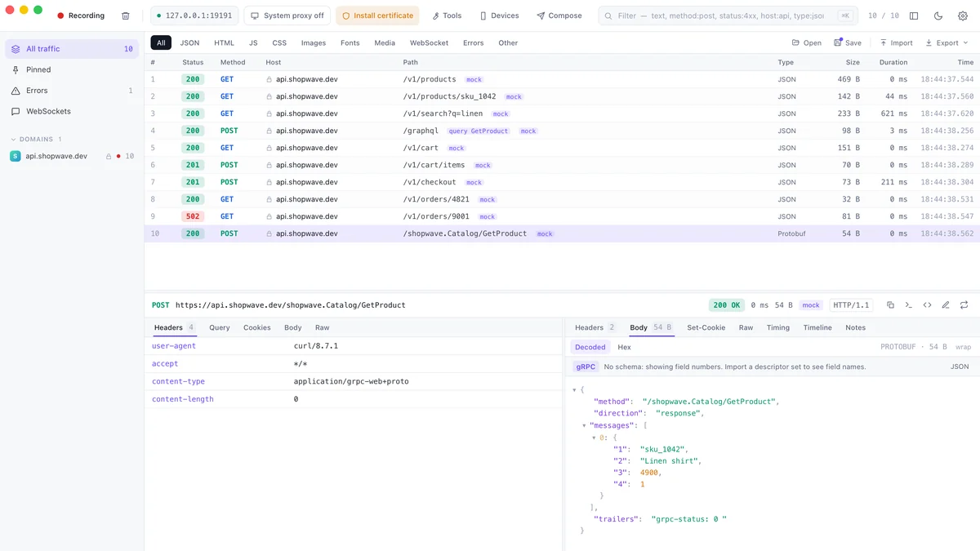Edit request with pencil icon
The image size is (980, 551).
pyautogui.click(x=946, y=305)
